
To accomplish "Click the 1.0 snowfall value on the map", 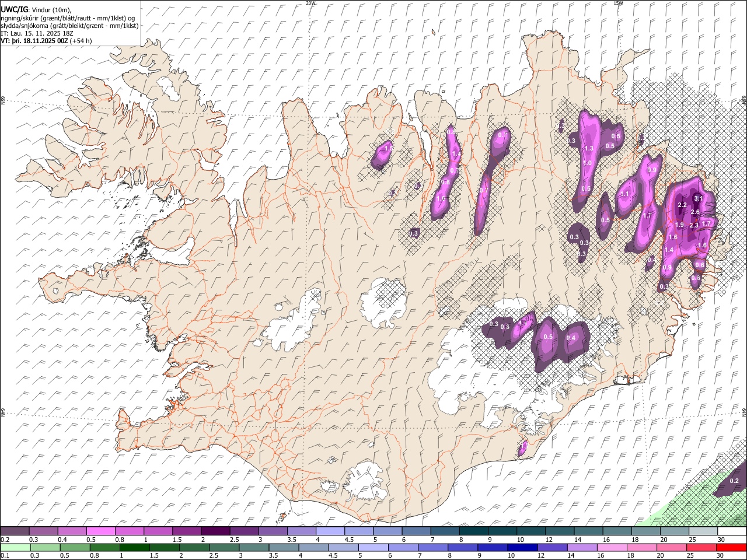I will click(588, 163).
